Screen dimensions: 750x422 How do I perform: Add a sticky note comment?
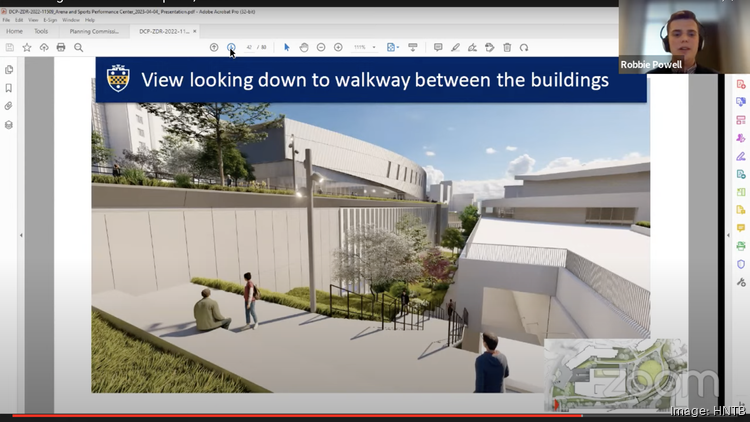(437, 47)
